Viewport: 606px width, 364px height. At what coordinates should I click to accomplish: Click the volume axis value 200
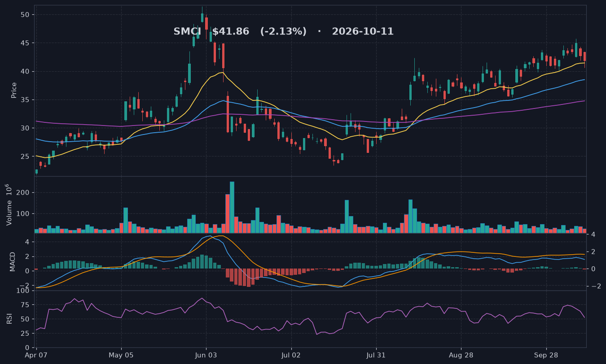click(x=23, y=193)
